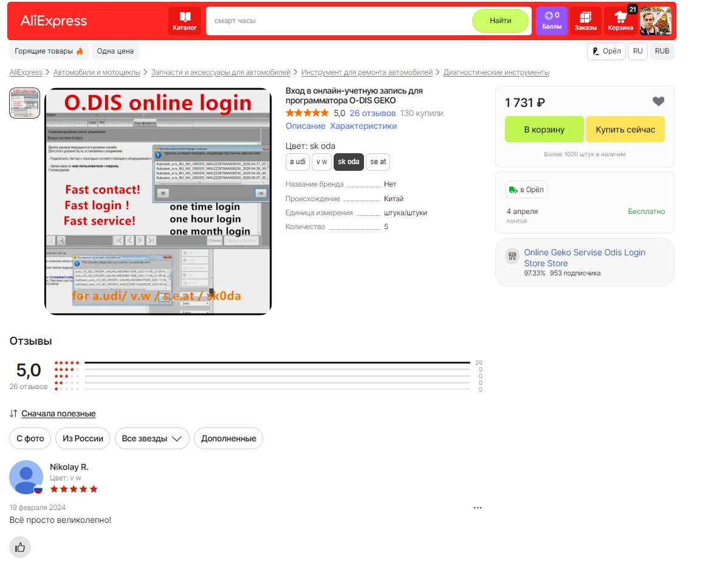This screenshot has width=728, height=580.
Task: Click Nikolay R. reviewer avatar
Action: 26,477
